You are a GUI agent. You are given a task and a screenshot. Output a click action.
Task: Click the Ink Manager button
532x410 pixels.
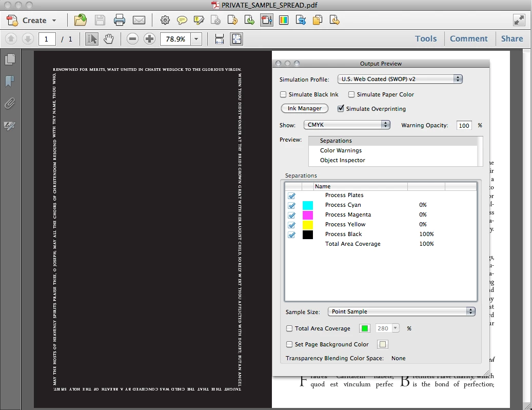(x=304, y=108)
